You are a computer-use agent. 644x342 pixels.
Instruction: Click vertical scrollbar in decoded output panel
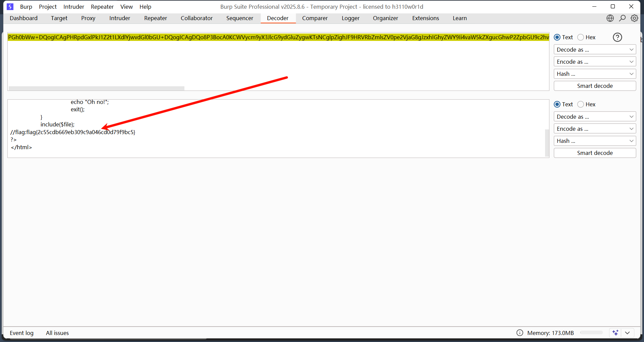point(547,143)
